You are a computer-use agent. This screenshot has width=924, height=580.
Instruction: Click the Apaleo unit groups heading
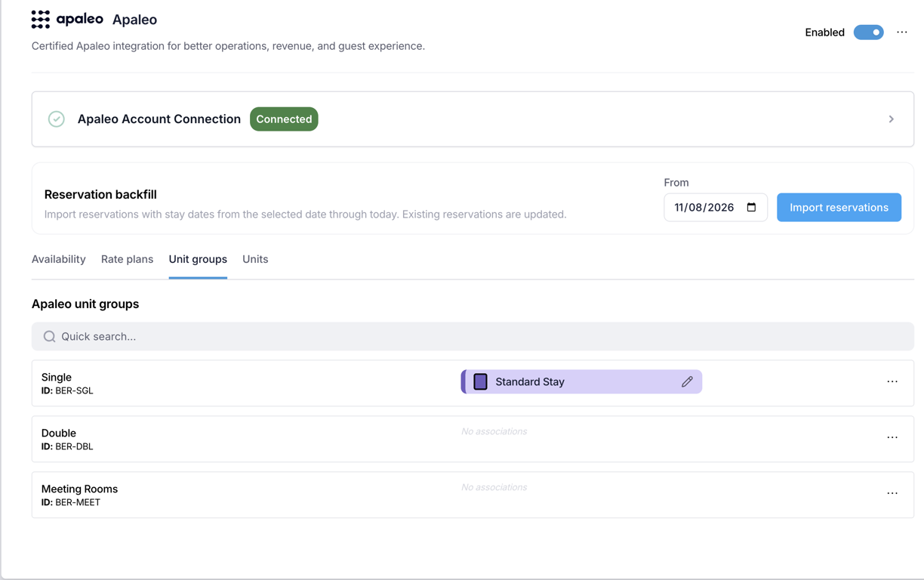[85, 304]
